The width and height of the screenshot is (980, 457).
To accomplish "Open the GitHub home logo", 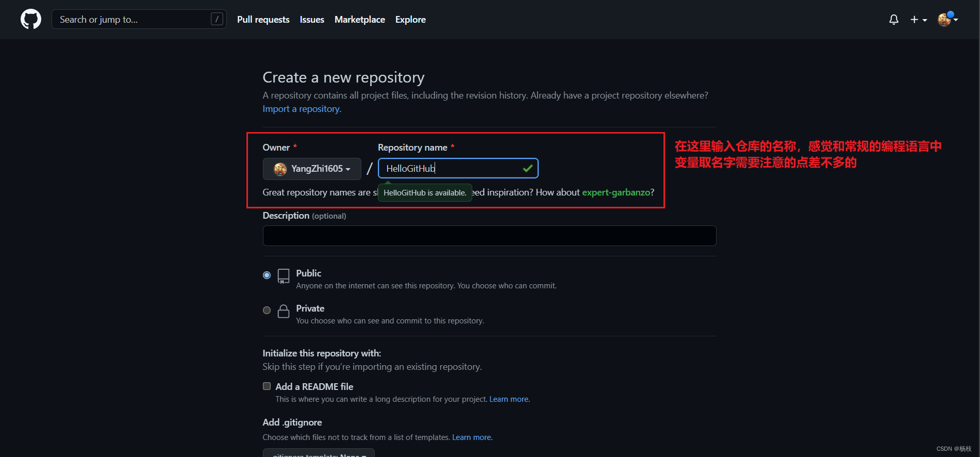I will click(31, 20).
